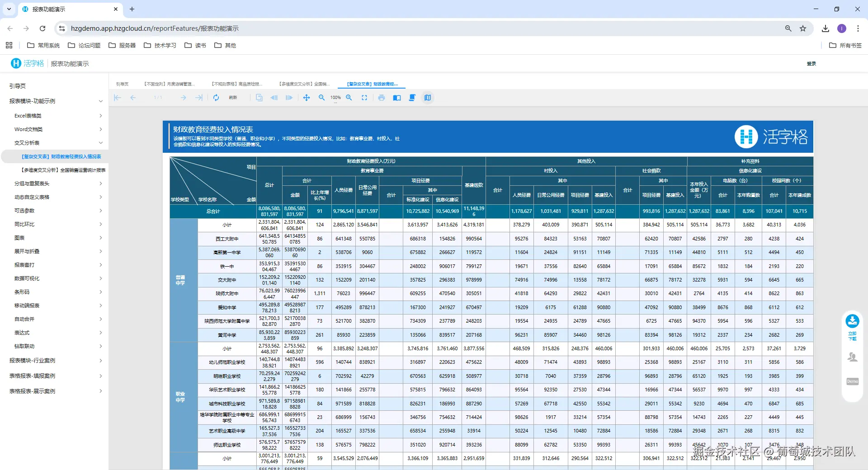
Task: Click the zoom out magnifier icon
Action: point(321,98)
